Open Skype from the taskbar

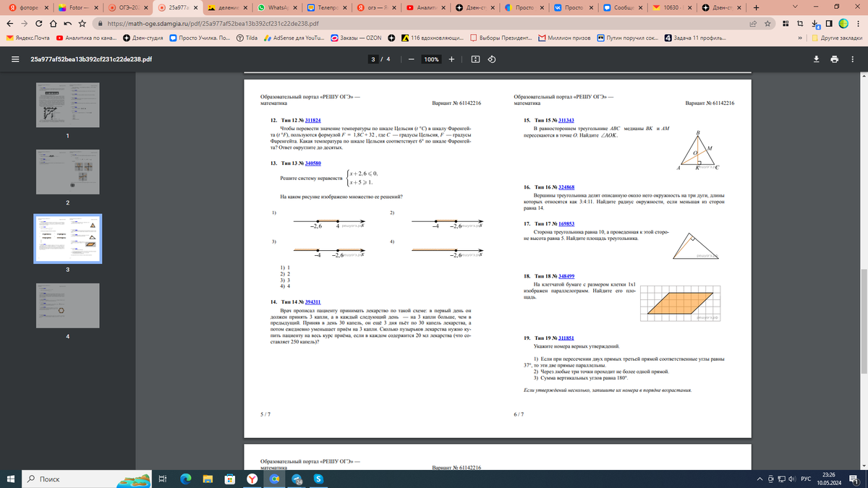click(x=318, y=479)
